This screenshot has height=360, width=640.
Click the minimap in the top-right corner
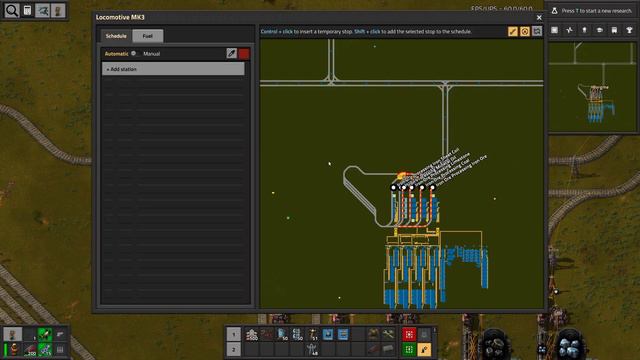(x=592, y=87)
